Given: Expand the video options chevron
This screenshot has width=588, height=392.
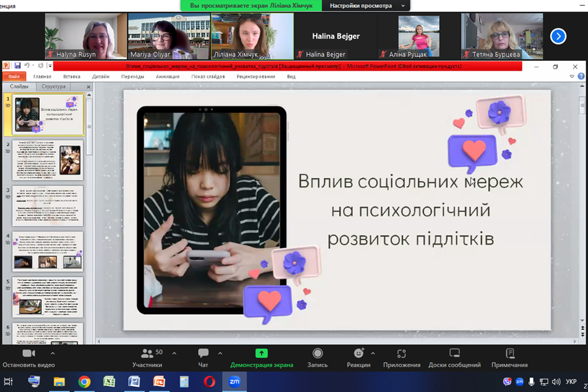Looking at the screenshot, I should tap(53, 353).
